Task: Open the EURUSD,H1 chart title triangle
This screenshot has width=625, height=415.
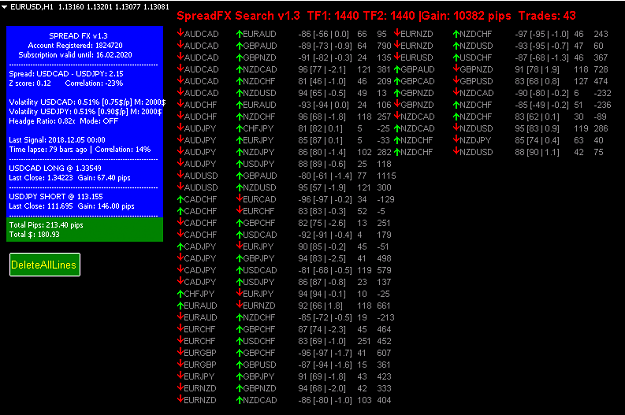Action: tap(4, 7)
